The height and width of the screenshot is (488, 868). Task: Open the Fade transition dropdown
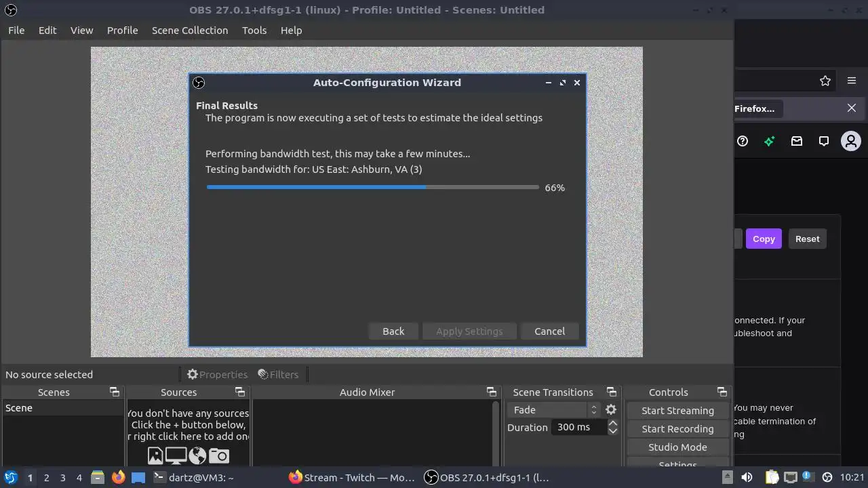click(553, 410)
